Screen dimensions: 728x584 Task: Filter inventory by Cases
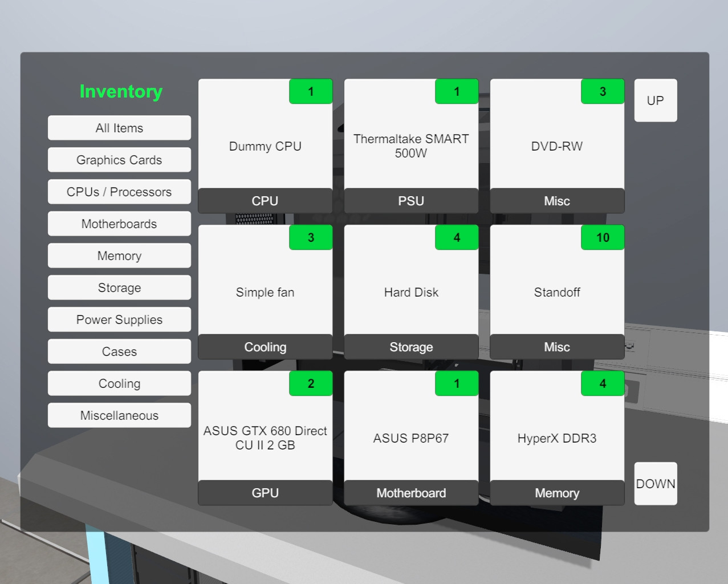pos(119,352)
